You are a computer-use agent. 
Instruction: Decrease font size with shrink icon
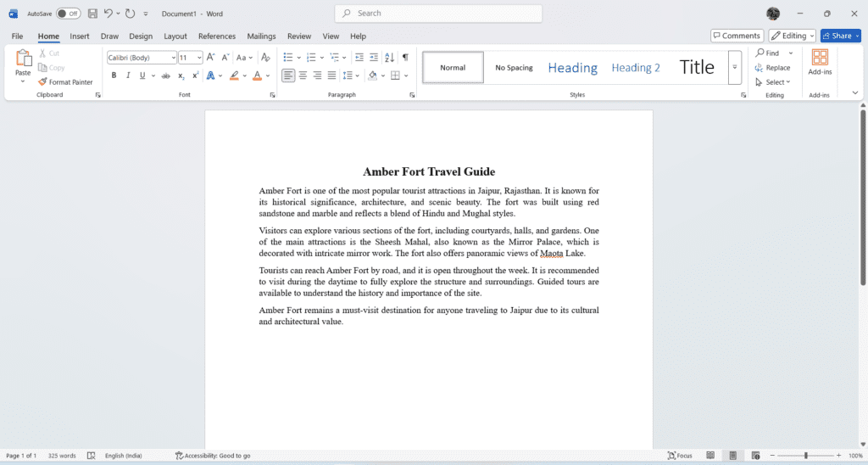225,57
